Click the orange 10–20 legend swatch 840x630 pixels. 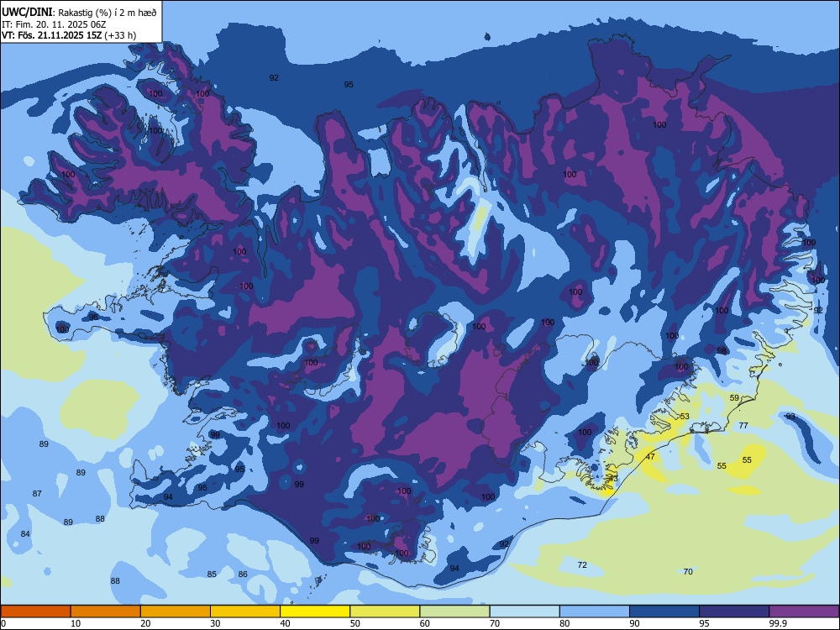pos(106,612)
